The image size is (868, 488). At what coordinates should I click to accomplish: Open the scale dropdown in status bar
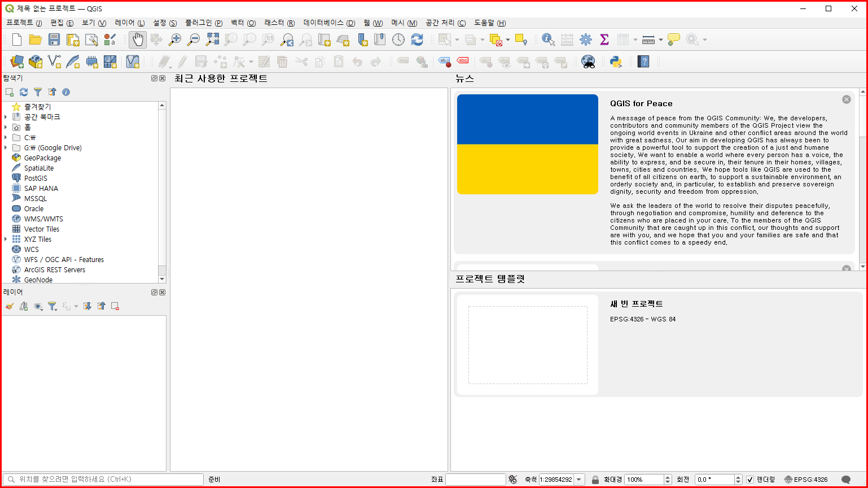tap(580, 480)
